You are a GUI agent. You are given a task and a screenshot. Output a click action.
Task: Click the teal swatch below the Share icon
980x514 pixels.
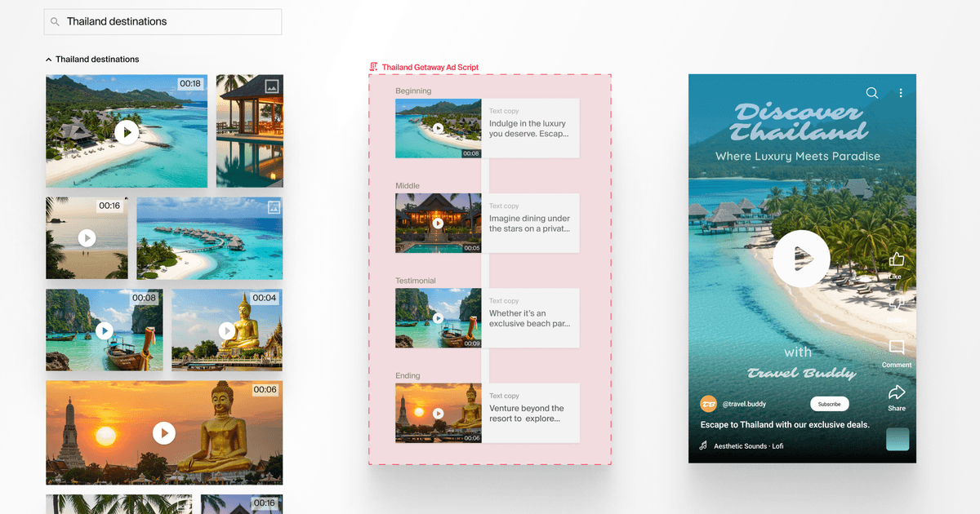[897, 439]
